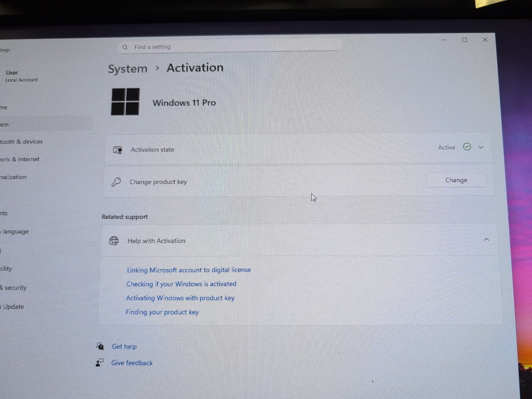532x399 pixels.
Task: Expand the Activation state chevron
Action: click(481, 147)
